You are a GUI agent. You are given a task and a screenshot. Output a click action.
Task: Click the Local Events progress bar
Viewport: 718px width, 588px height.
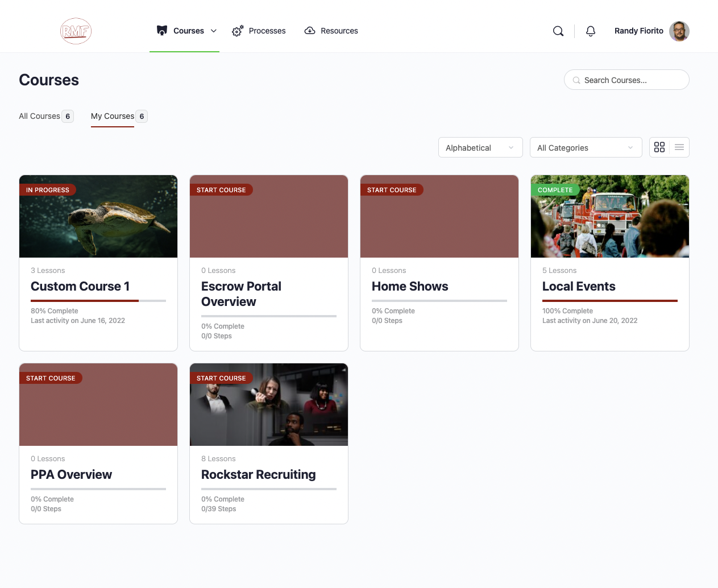pos(610,300)
